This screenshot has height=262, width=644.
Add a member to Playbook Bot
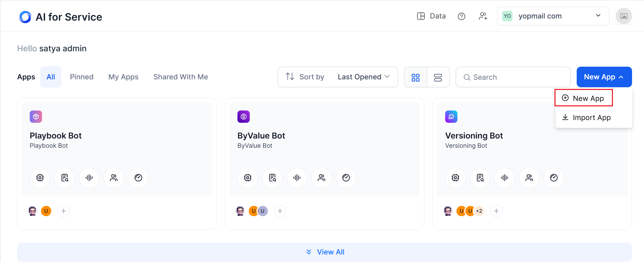point(64,211)
